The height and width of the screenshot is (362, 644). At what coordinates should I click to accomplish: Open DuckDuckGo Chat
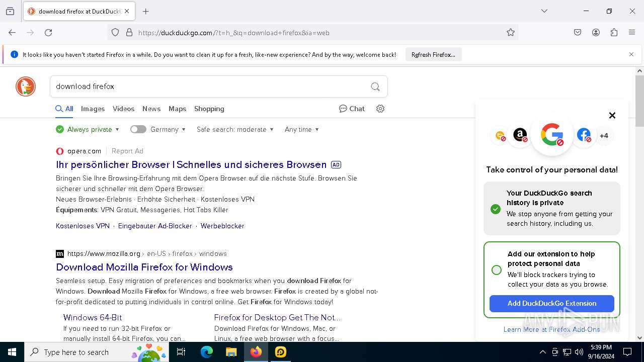tap(352, 109)
